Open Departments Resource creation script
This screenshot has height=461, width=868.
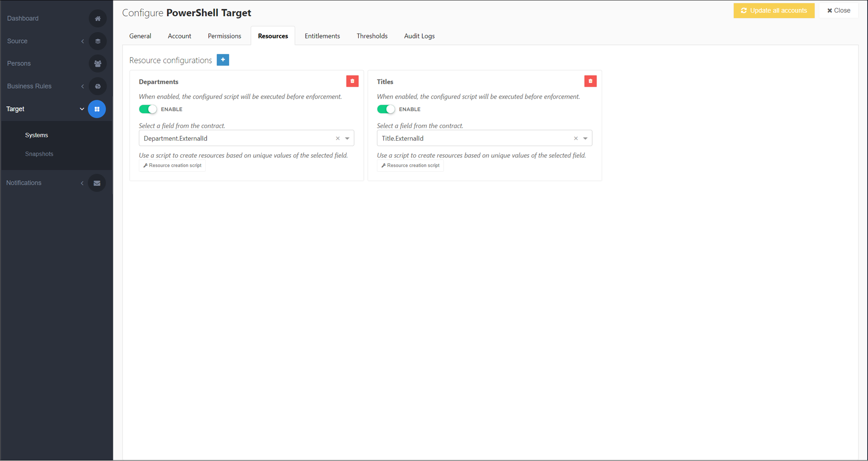click(172, 166)
